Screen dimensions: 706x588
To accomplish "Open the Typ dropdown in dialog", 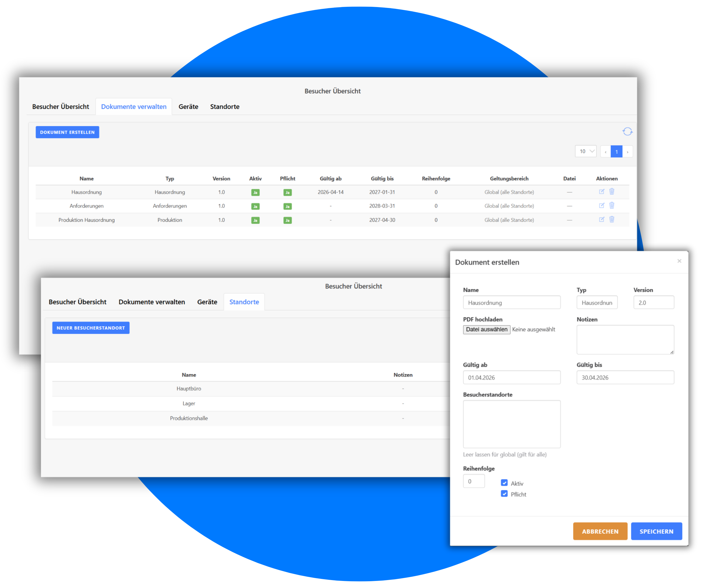I will coord(597,303).
